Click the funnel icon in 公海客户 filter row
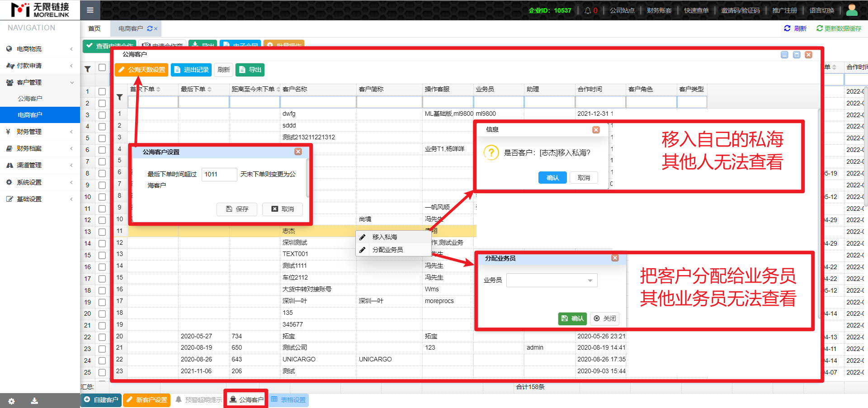 [x=120, y=97]
